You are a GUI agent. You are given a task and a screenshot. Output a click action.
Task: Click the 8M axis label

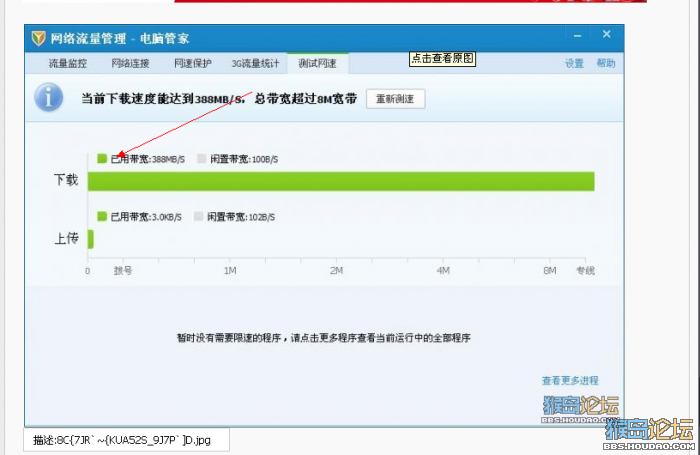click(x=550, y=271)
